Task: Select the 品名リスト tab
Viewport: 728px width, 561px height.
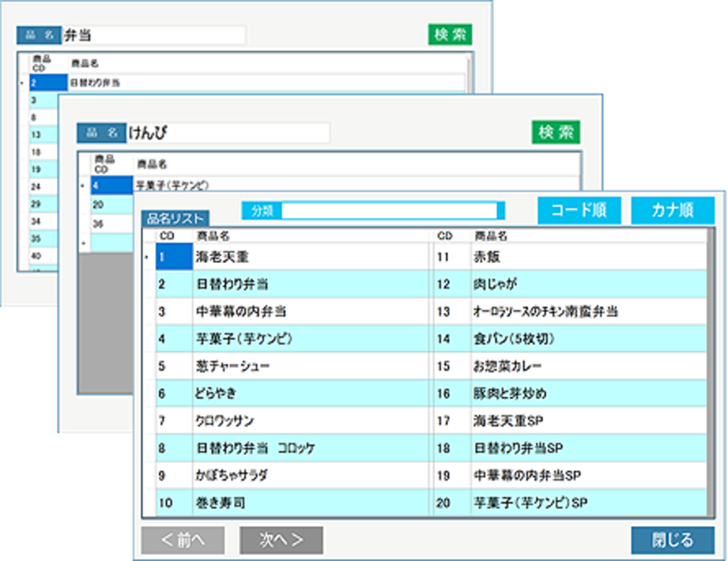Action: (174, 219)
